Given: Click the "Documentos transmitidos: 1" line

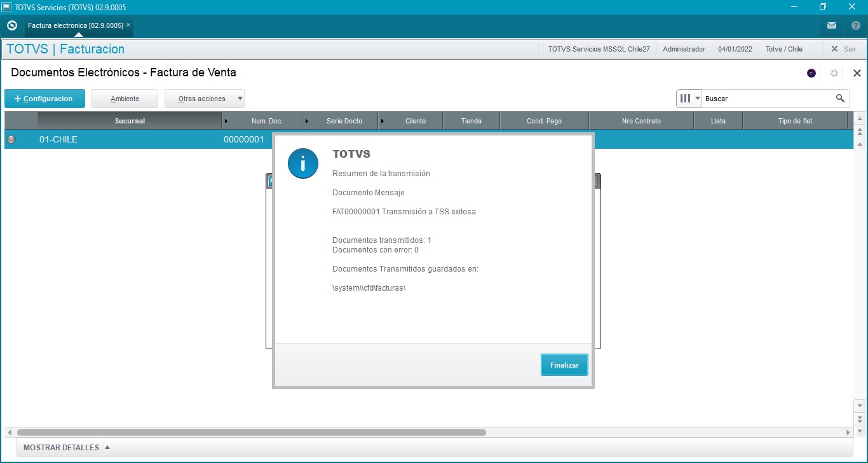Looking at the screenshot, I should [382, 240].
